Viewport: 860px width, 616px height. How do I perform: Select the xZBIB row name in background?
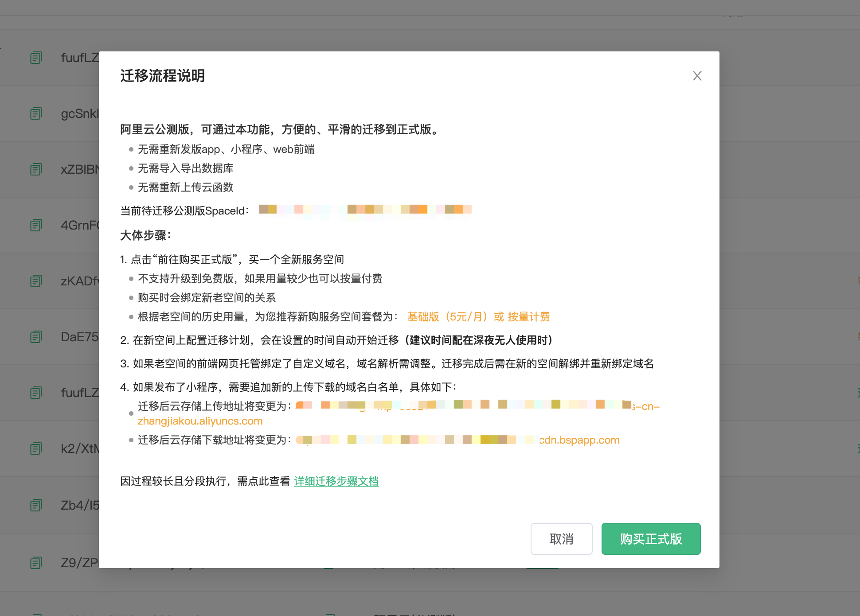click(80, 169)
